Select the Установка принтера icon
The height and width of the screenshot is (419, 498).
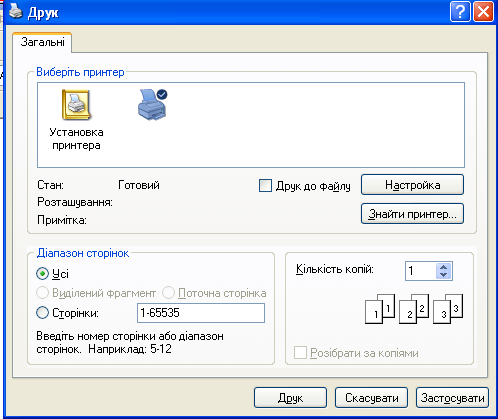tap(76, 105)
